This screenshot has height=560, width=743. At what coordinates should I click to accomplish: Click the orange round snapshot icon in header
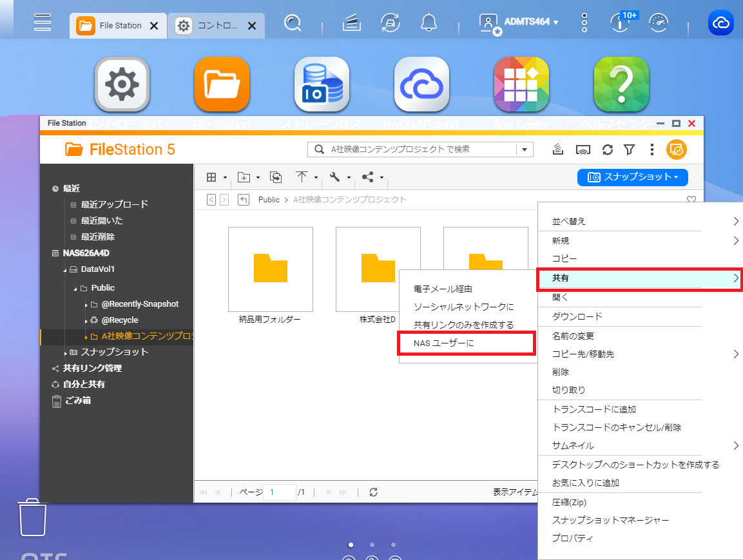[x=677, y=150]
